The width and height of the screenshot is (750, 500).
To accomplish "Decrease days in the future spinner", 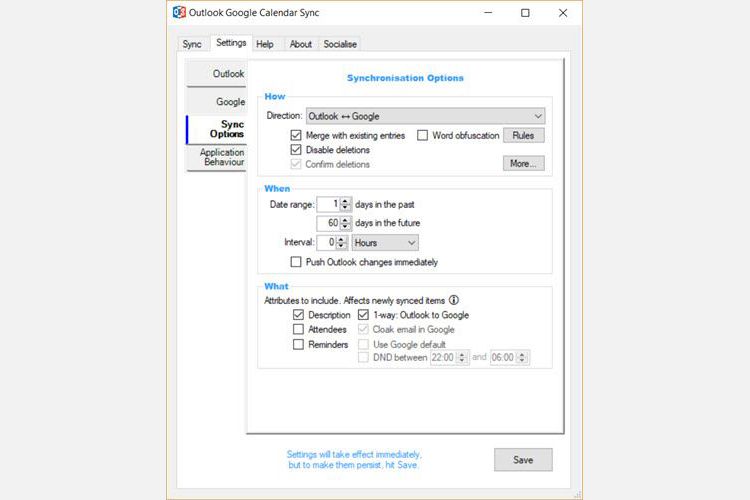I will [x=345, y=226].
